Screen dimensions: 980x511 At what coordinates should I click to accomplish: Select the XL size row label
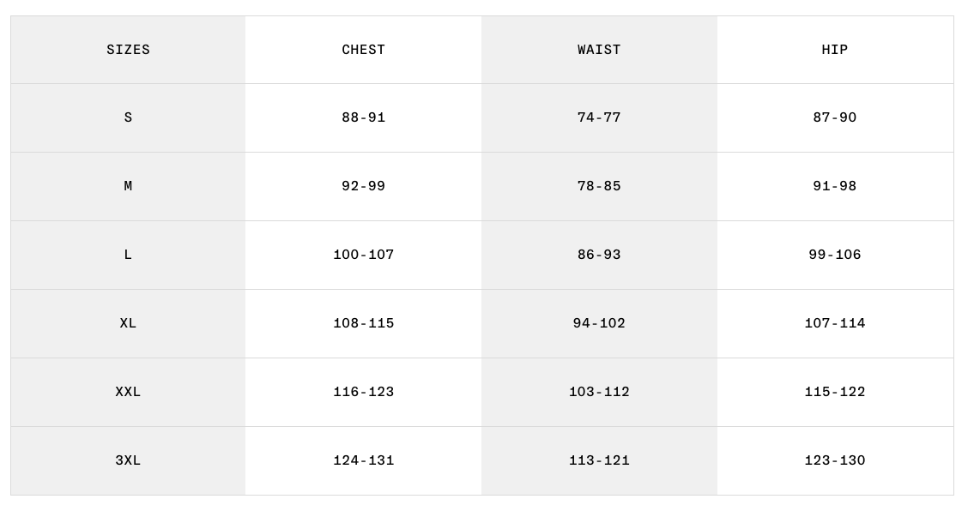[128, 323]
